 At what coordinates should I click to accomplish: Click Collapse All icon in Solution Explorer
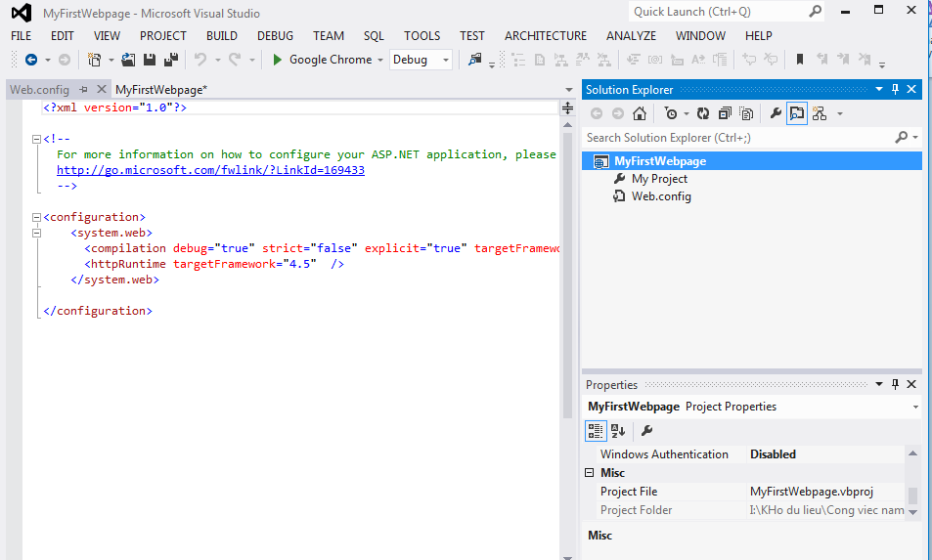[x=725, y=113]
